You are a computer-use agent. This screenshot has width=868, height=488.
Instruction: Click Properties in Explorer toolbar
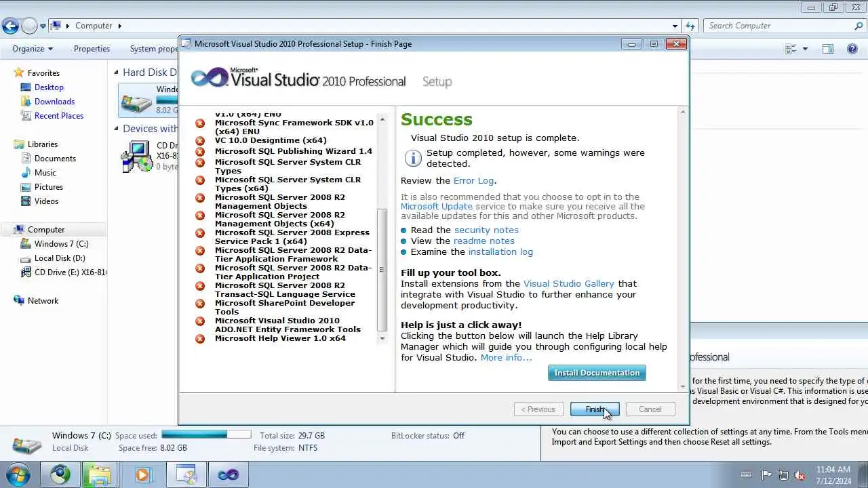[x=92, y=49]
